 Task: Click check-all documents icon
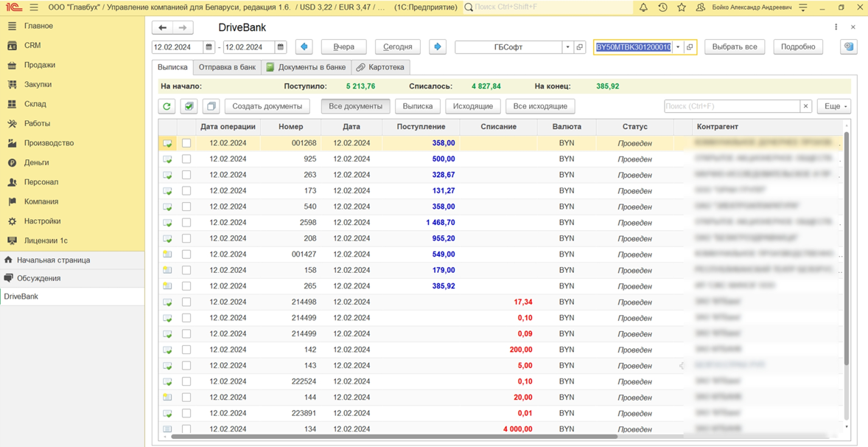(189, 106)
